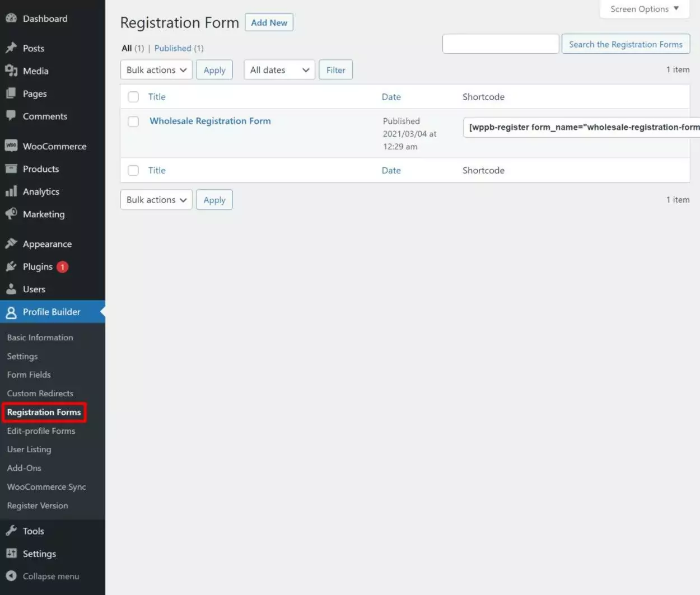Tick the select-all checkbox in table header
The height and width of the screenshot is (595, 700).
[x=133, y=97]
